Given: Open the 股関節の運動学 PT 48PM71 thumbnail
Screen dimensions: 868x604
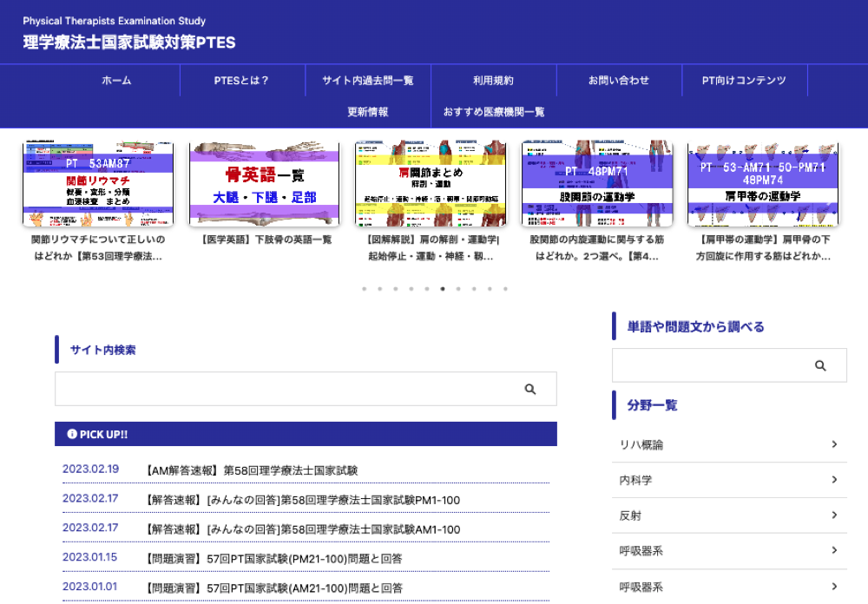Looking at the screenshot, I should coord(597,183).
